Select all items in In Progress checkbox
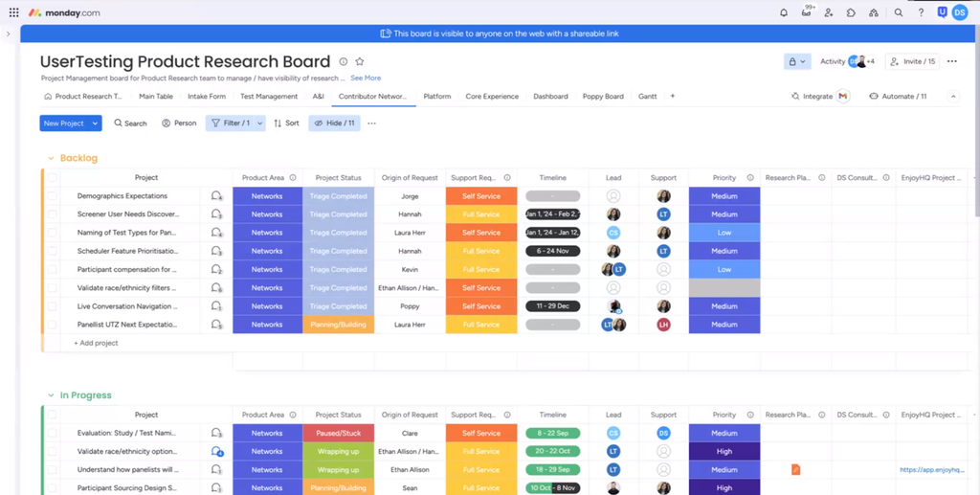 (x=52, y=415)
